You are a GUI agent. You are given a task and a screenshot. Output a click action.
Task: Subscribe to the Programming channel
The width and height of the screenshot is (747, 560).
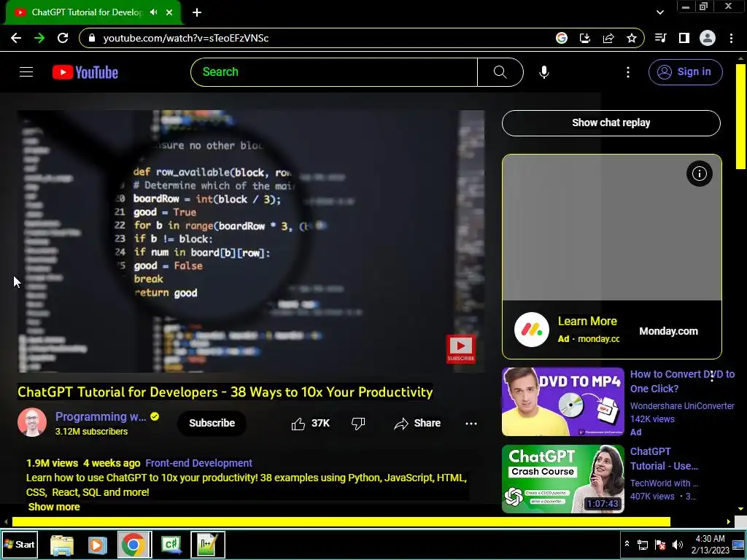click(212, 424)
